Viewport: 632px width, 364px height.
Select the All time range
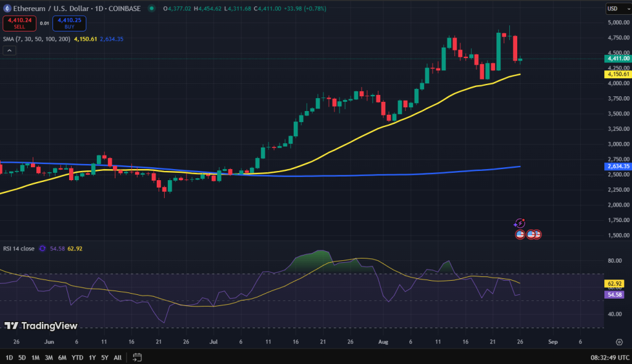click(x=117, y=358)
